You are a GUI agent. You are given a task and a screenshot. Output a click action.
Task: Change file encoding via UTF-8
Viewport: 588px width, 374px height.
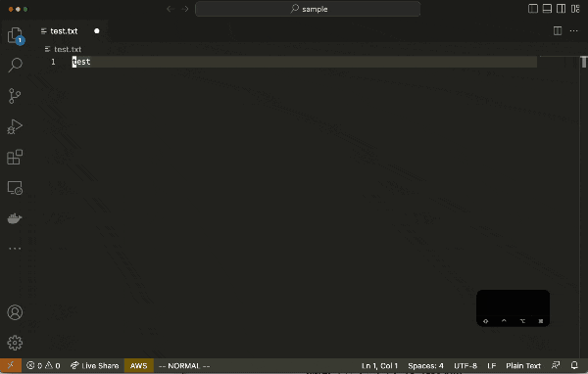(465, 366)
